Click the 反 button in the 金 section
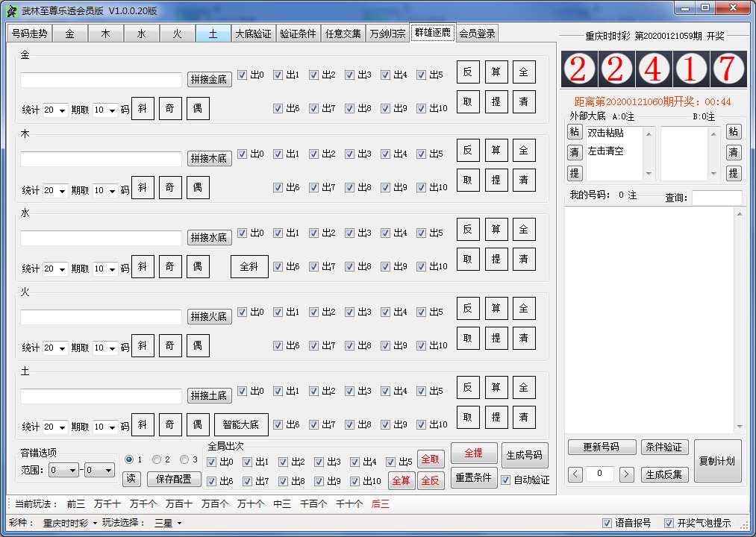The width and height of the screenshot is (756, 537). click(468, 72)
